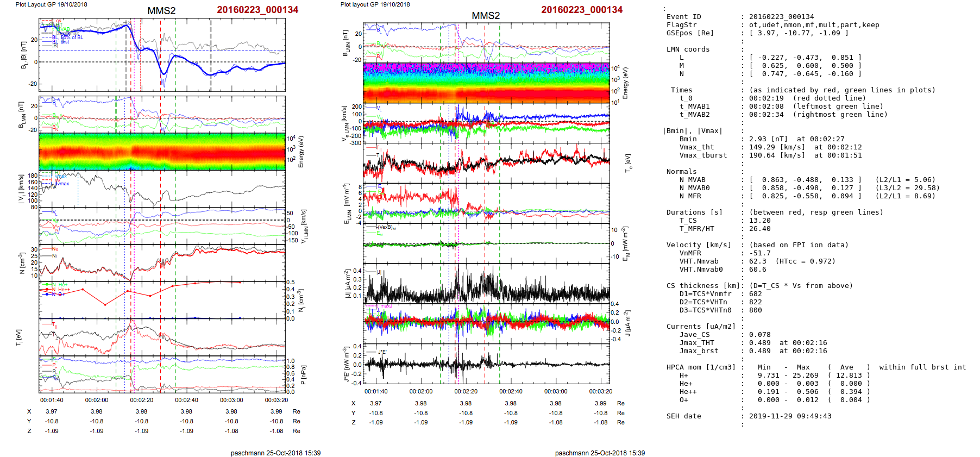
Task: Click the FlagStr row in text panel
Action: (x=681, y=25)
